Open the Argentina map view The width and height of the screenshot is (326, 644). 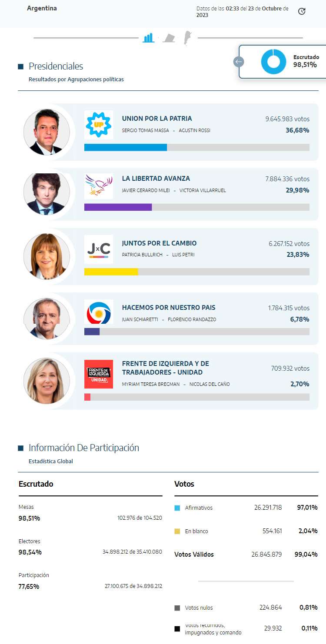point(188,37)
